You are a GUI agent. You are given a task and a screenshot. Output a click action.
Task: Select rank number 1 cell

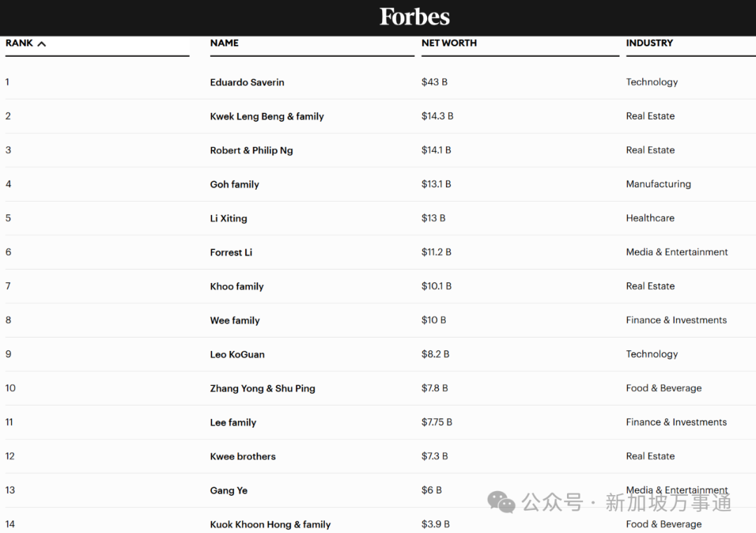click(x=7, y=82)
